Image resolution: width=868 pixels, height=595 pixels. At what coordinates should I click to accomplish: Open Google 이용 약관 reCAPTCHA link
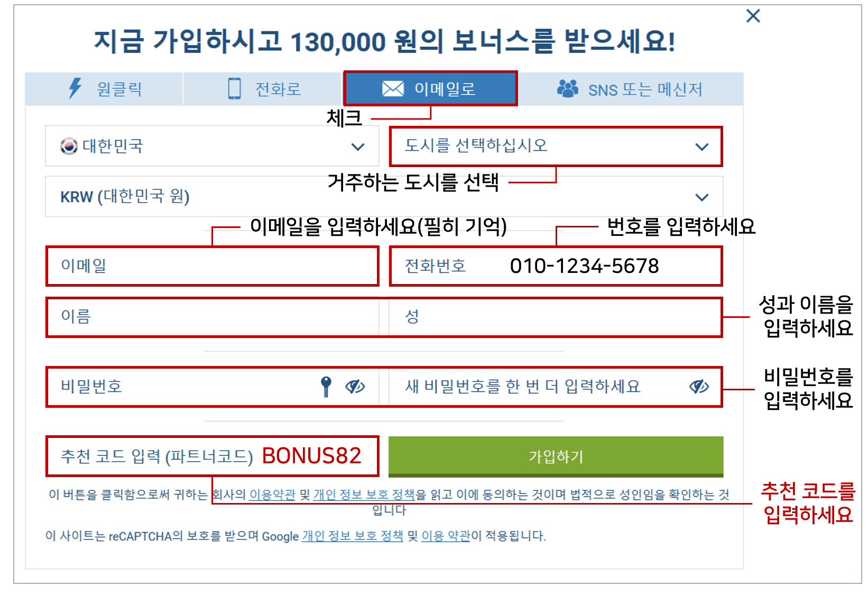[446, 536]
